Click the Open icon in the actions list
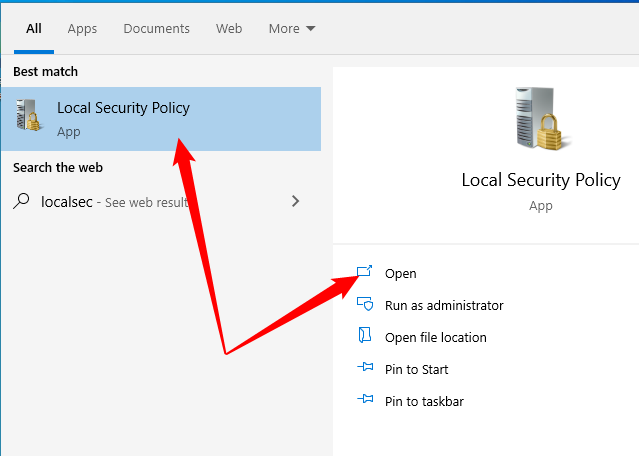 pyautogui.click(x=365, y=272)
